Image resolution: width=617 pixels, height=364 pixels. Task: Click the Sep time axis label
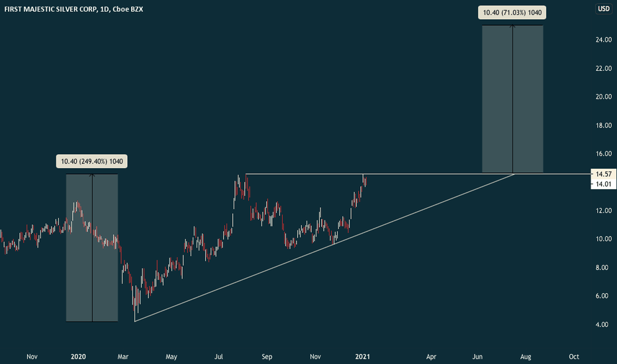pos(267,357)
